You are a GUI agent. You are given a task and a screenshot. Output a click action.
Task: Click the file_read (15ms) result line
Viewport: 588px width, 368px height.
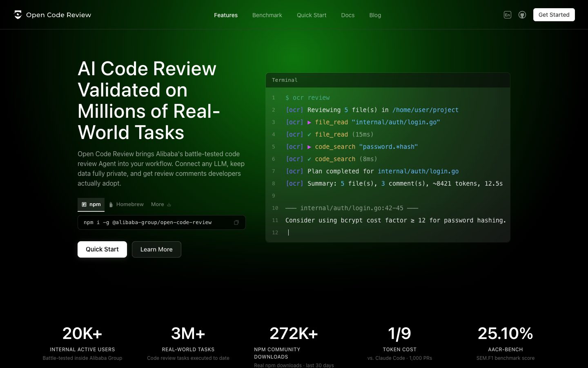[x=330, y=135]
